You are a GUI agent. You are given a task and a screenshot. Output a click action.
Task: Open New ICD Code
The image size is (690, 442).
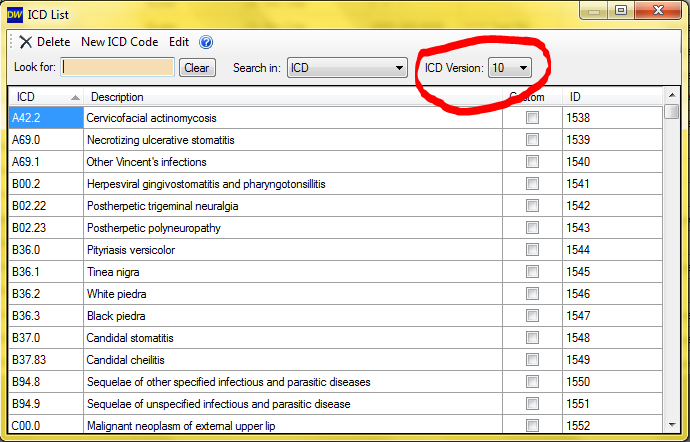[120, 42]
